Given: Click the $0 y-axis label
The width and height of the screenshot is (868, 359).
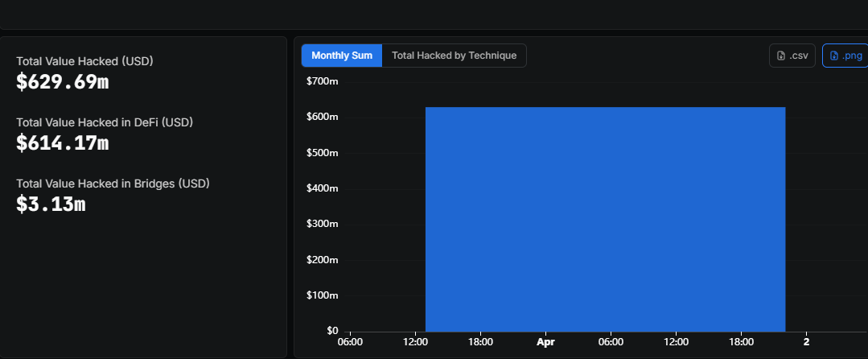Looking at the screenshot, I should [331, 330].
